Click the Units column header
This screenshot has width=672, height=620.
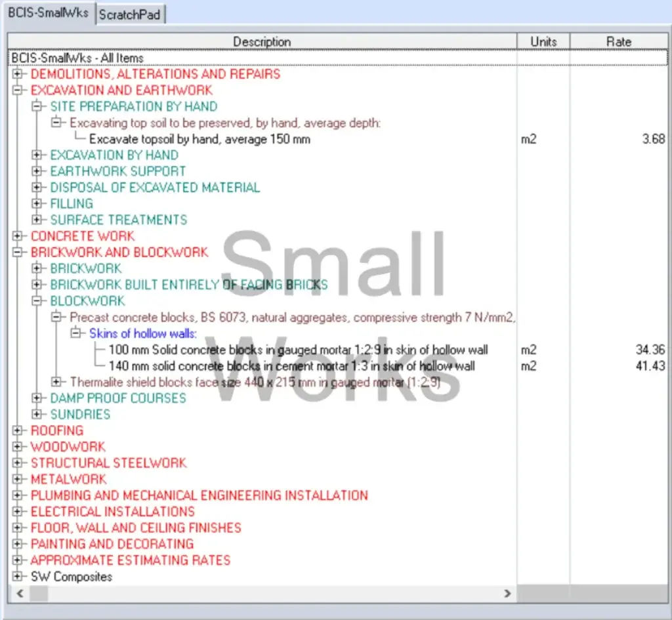click(x=543, y=41)
